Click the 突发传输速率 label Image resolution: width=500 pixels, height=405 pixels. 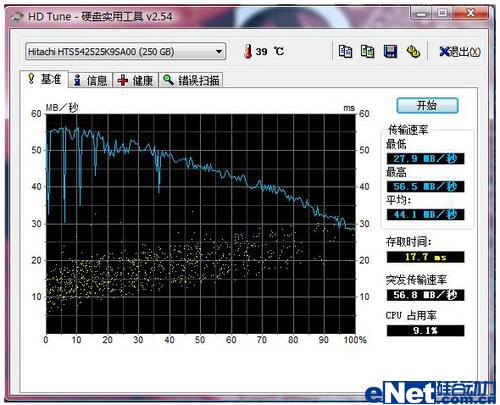pos(416,280)
